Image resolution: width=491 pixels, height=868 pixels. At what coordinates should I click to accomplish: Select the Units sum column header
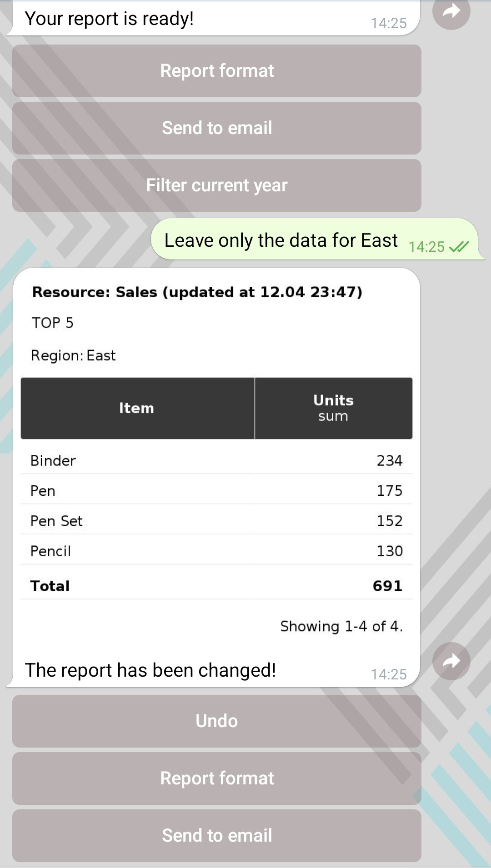(x=333, y=408)
